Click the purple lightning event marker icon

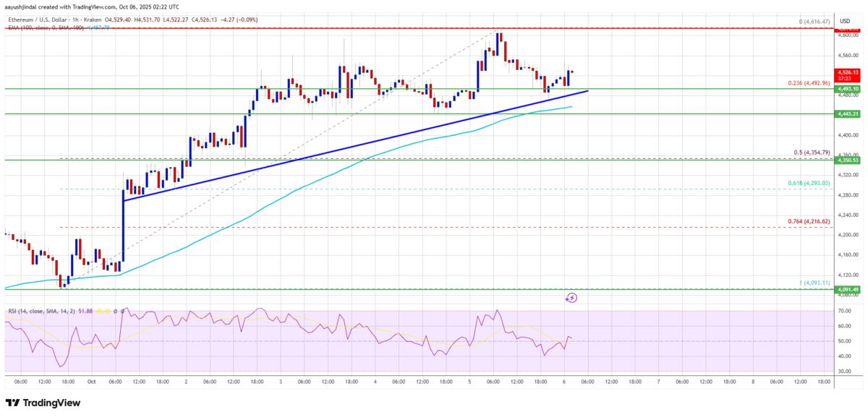click(571, 297)
